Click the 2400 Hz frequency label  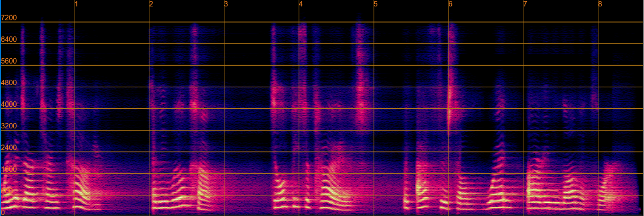point(9,147)
